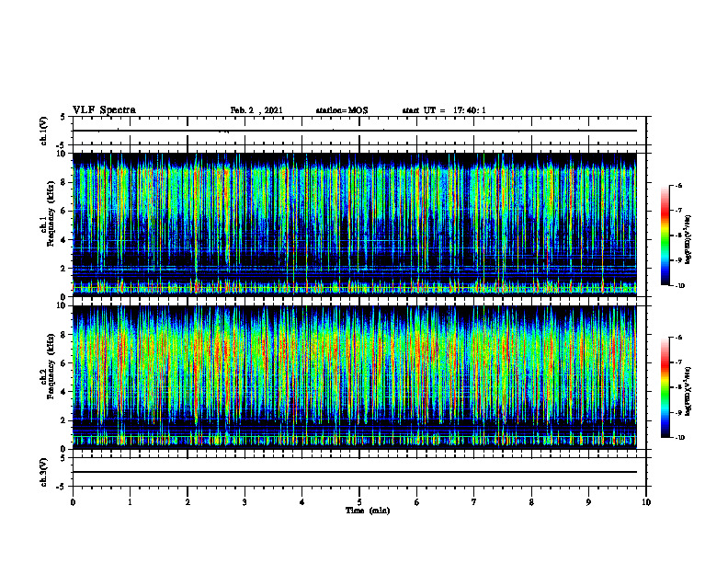The image size is (728, 563).
Task: Click the 'ch.1(V)' axis label
Action: coord(44,131)
